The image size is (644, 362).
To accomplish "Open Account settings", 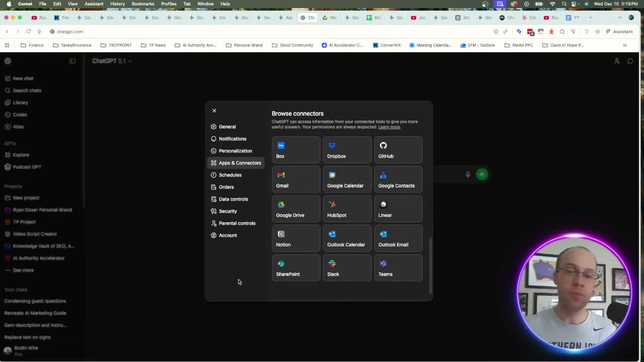I will (235, 235).
